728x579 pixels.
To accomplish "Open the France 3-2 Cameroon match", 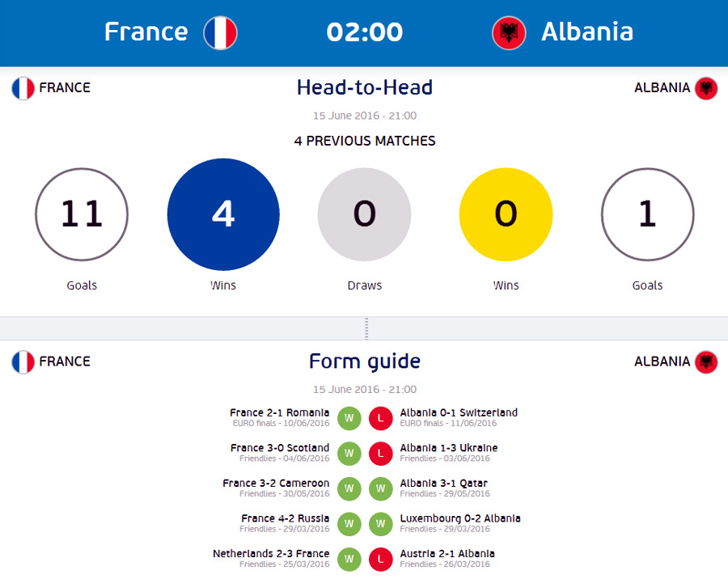I will (x=276, y=484).
